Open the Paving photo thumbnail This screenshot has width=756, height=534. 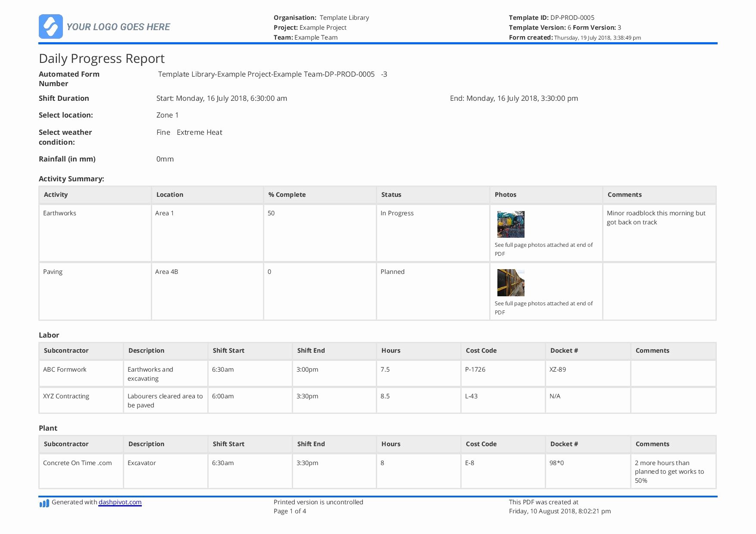[511, 283]
